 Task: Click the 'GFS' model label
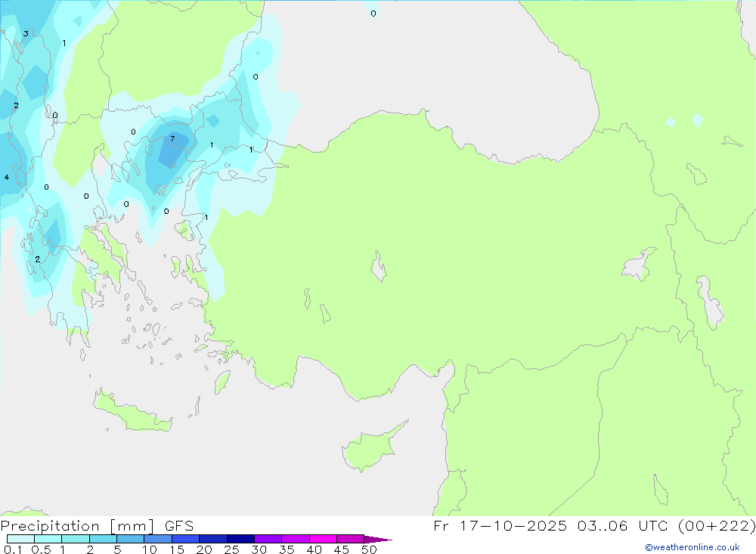[x=179, y=526]
